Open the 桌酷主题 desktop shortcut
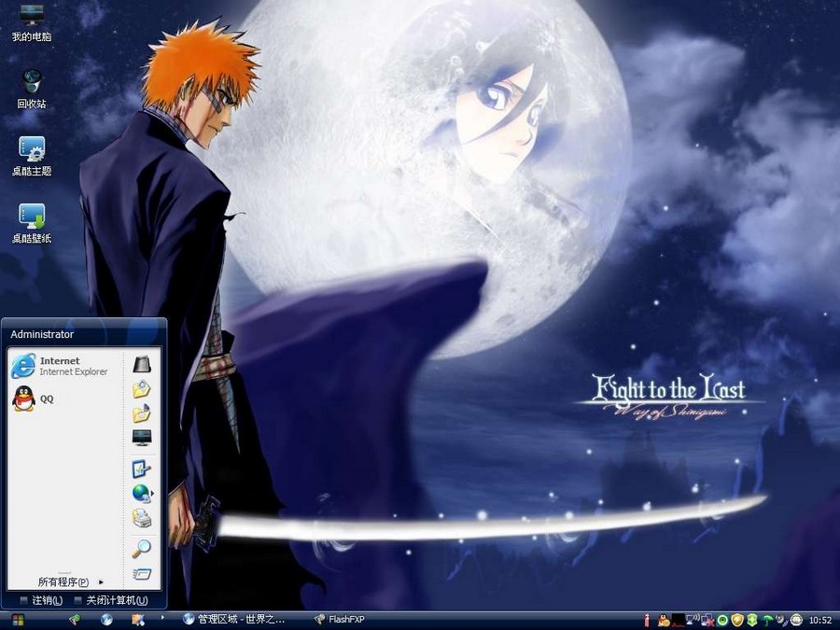 click(31, 151)
